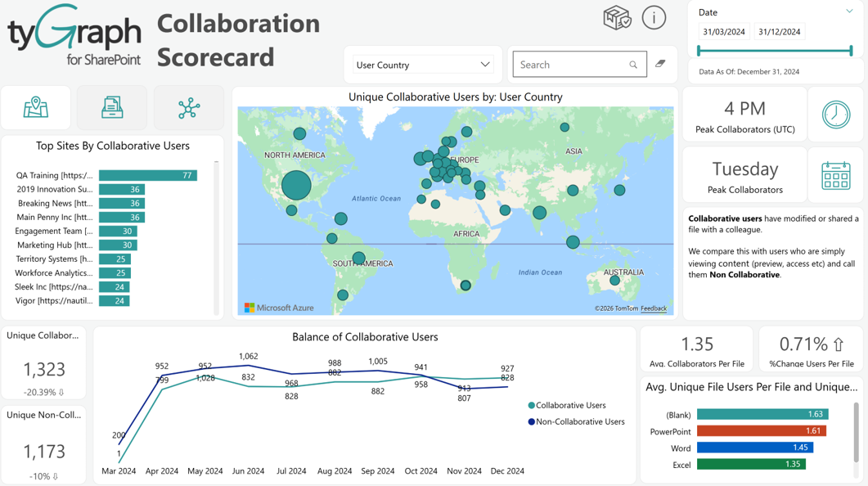Click the Balance of Collaborative Users title
The height and width of the screenshot is (486, 868).
pos(365,337)
